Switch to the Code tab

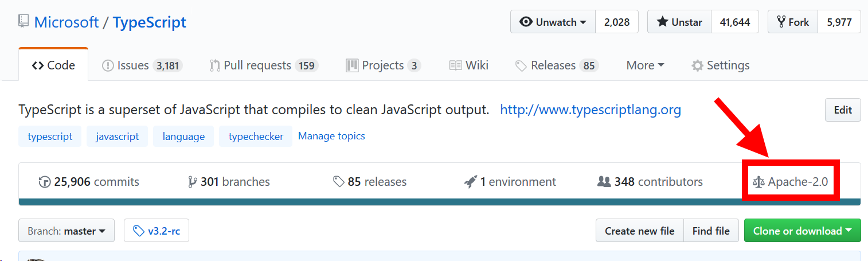pos(53,65)
